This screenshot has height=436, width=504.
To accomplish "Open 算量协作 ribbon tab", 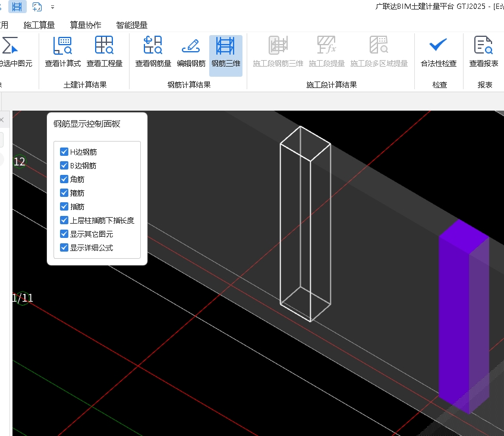I will (x=85, y=25).
